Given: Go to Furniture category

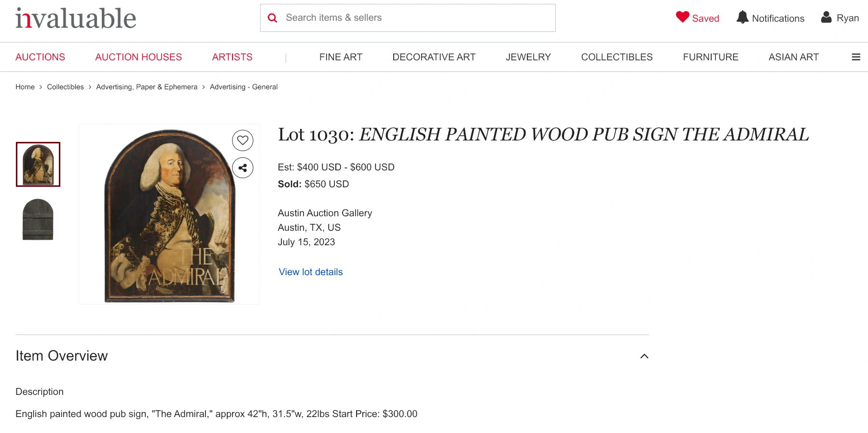Looking at the screenshot, I should 711,57.
